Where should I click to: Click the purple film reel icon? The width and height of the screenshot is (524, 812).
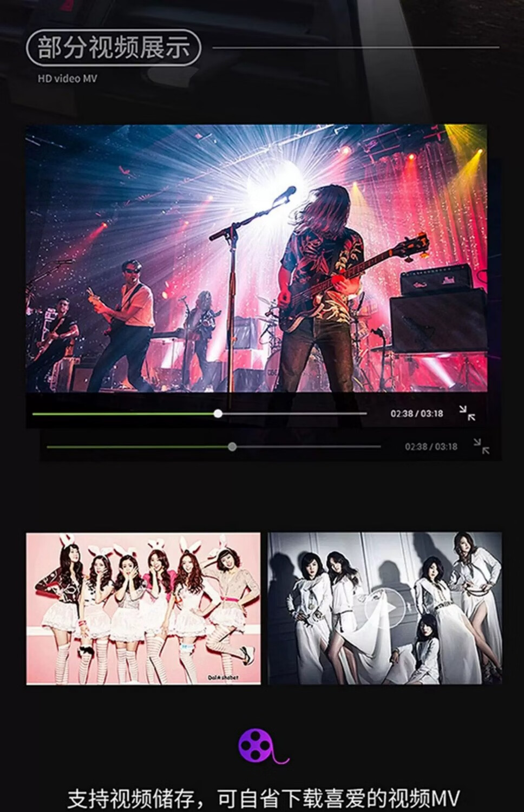pyautogui.click(x=263, y=746)
